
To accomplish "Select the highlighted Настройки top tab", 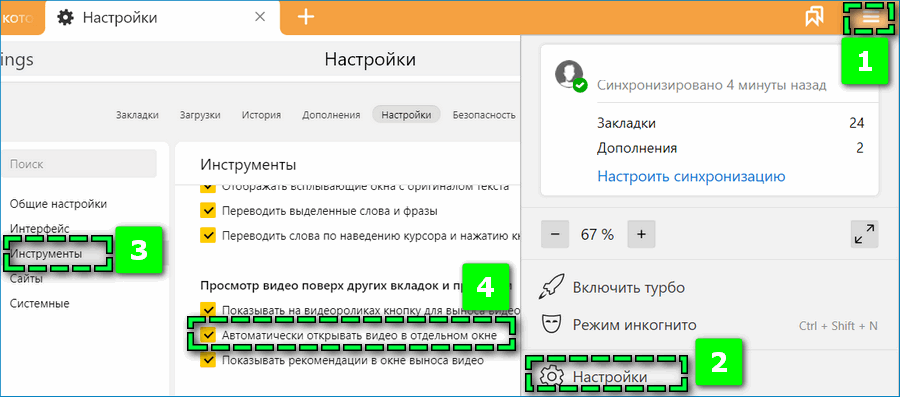I will pos(406,115).
